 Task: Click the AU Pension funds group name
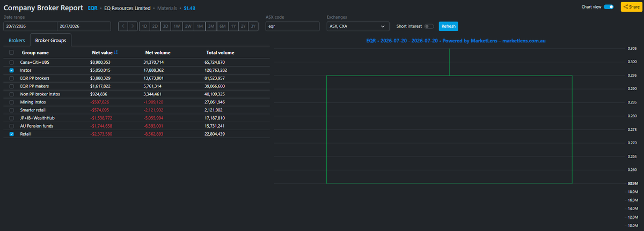tap(36, 126)
